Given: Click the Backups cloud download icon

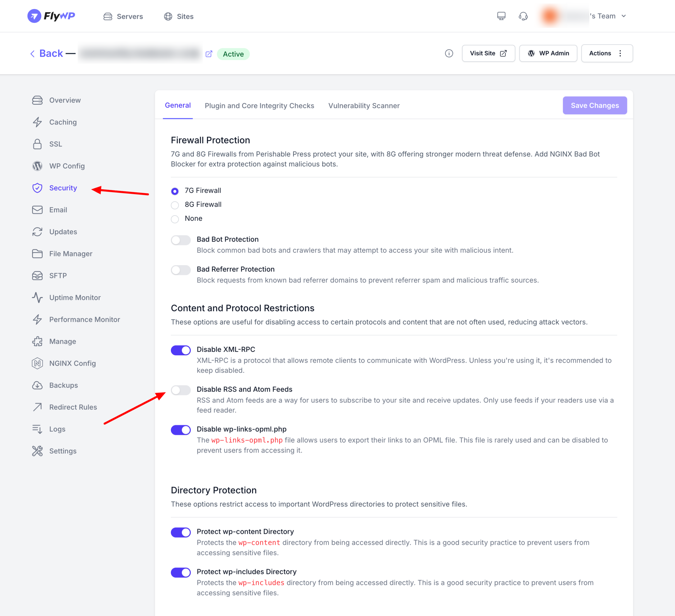Looking at the screenshot, I should pos(37,385).
